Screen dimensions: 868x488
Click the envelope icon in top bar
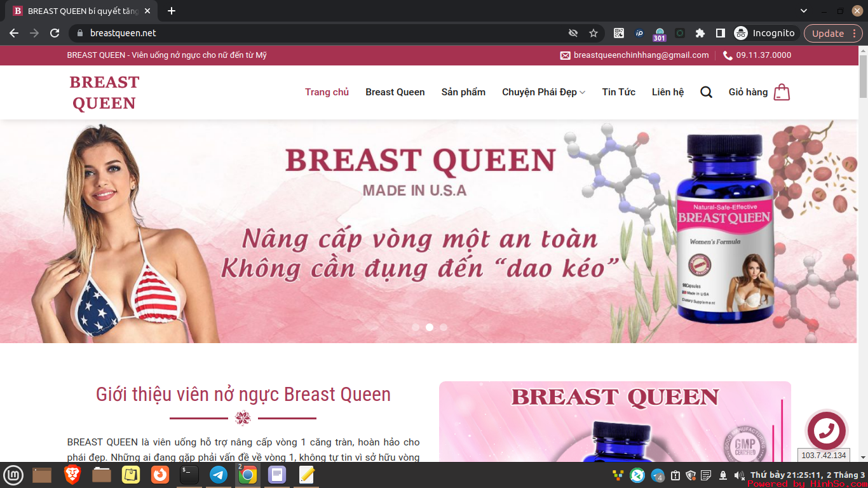(x=565, y=55)
